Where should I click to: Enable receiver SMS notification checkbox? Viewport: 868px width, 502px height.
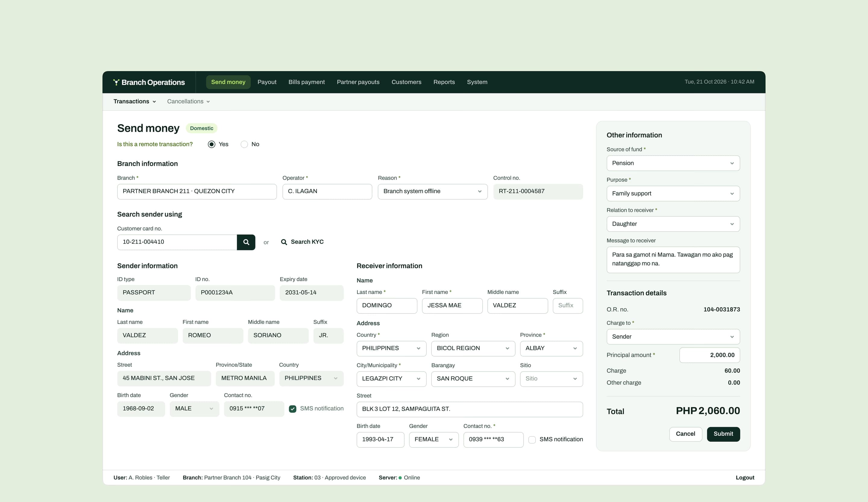coord(532,440)
